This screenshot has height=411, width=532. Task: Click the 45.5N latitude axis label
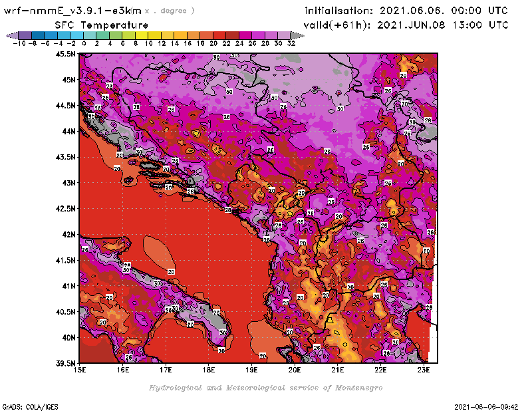tap(65, 54)
